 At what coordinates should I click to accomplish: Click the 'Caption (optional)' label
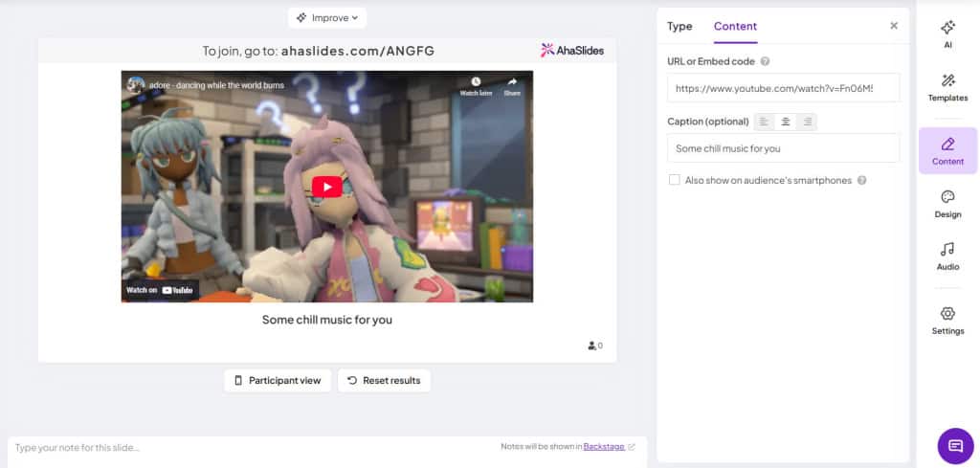(708, 122)
